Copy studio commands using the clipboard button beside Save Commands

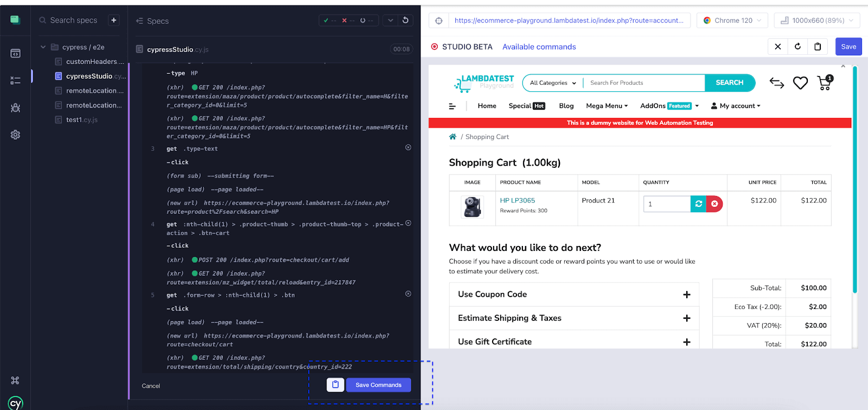click(x=335, y=384)
